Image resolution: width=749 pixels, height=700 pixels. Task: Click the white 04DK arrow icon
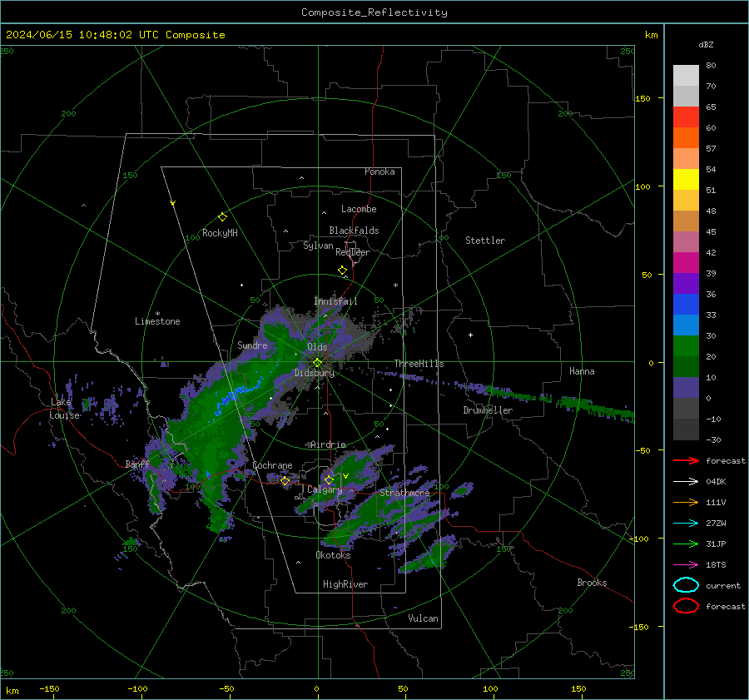[x=686, y=482]
